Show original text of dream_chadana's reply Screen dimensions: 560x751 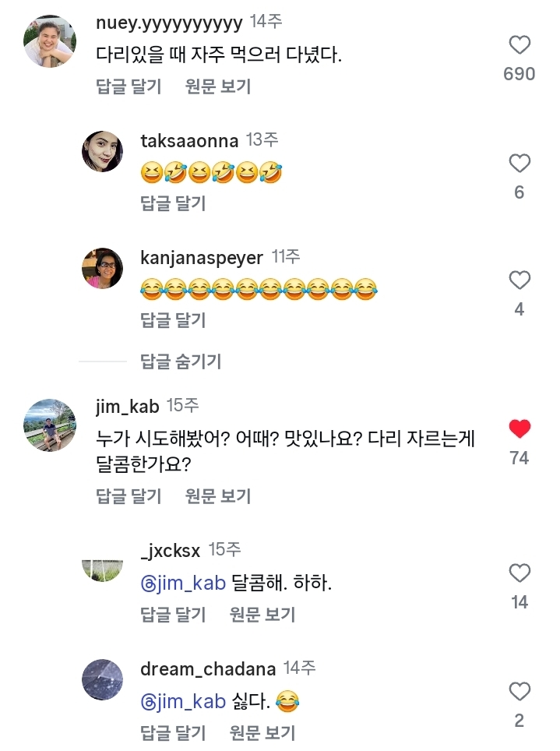[x=262, y=732]
